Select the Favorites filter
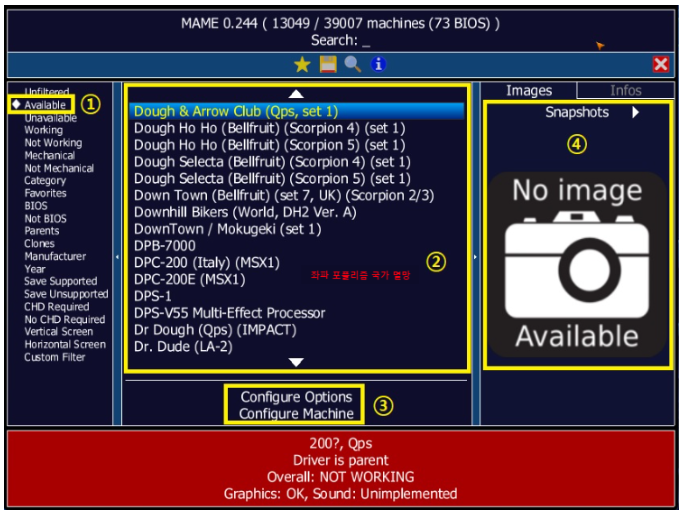The image size is (684, 516). 45,193
